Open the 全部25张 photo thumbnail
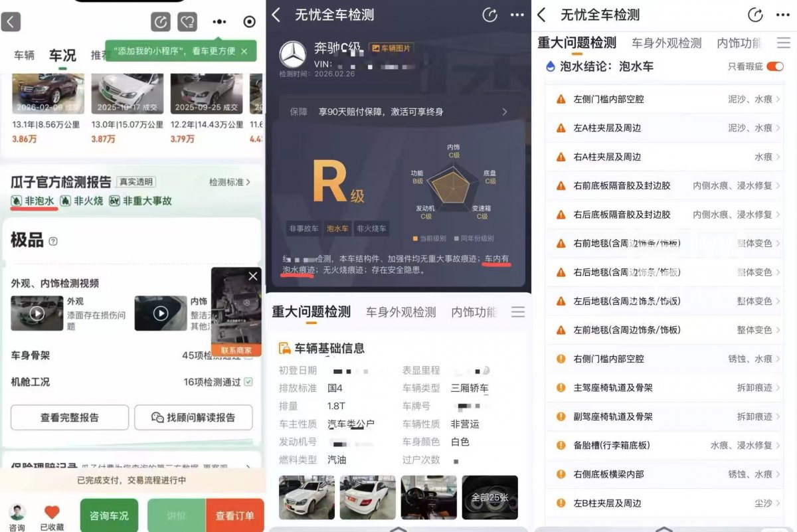The image size is (797, 532). [x=489, y=497]
